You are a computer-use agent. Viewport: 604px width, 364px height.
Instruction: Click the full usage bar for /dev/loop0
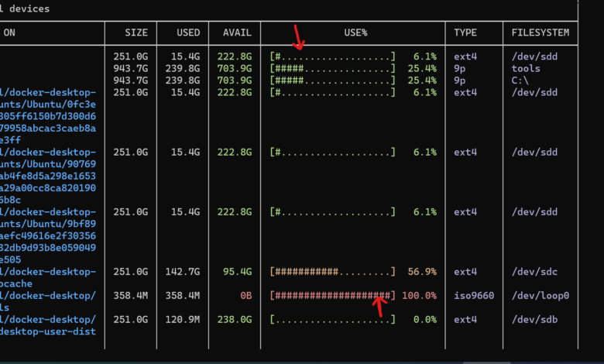click(332, 296)
